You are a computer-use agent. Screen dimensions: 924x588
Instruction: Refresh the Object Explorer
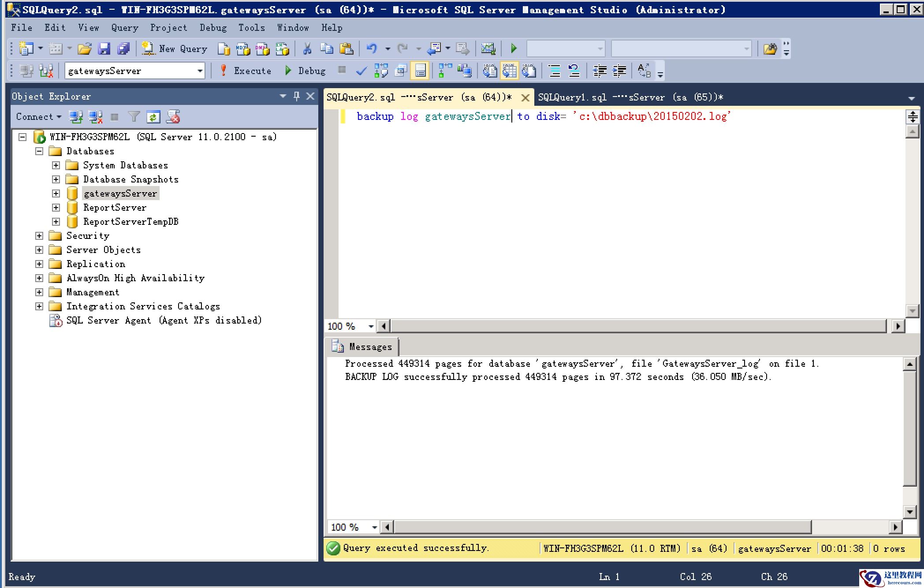tap(153, 117)
